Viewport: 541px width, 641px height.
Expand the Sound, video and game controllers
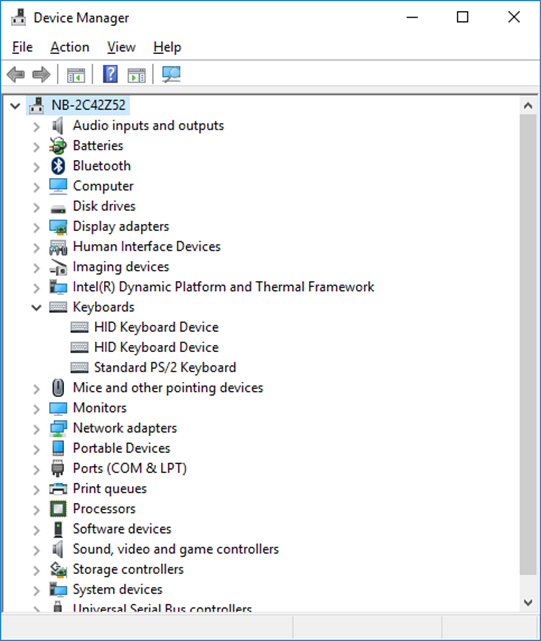37,549
